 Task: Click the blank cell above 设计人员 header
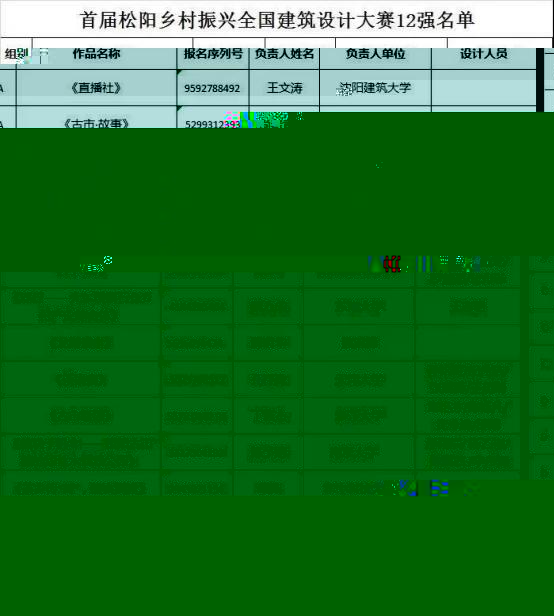click(499, 43)
